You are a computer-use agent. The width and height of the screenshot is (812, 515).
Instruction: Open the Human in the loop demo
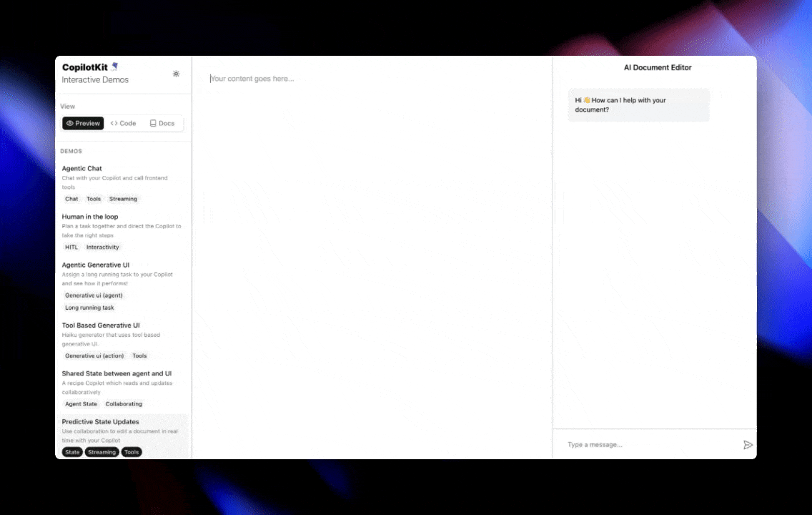(90, 216)
